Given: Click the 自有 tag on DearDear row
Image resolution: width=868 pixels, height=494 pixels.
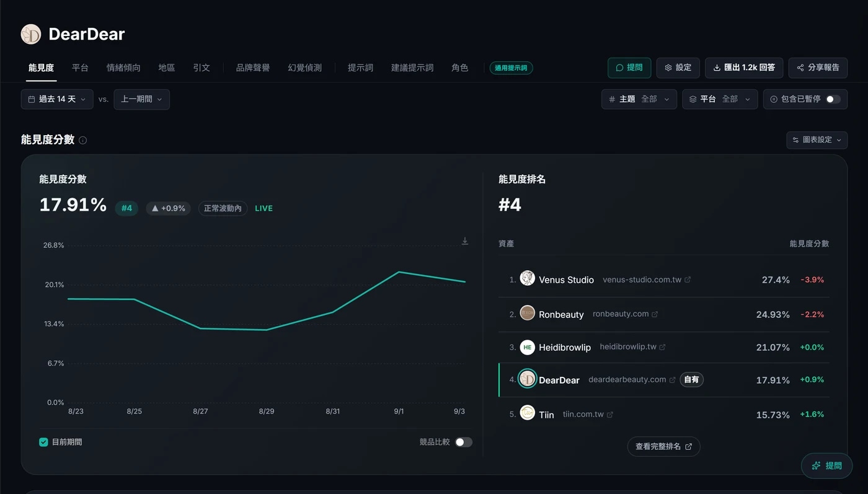Looking at the screenshot, I should (691, 379).
